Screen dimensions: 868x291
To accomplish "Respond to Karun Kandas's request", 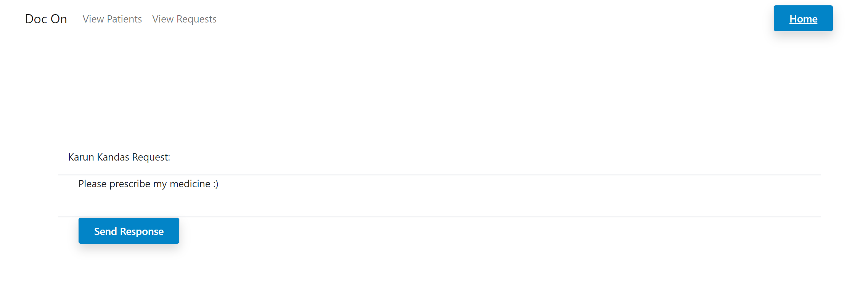I will [129, 231].
